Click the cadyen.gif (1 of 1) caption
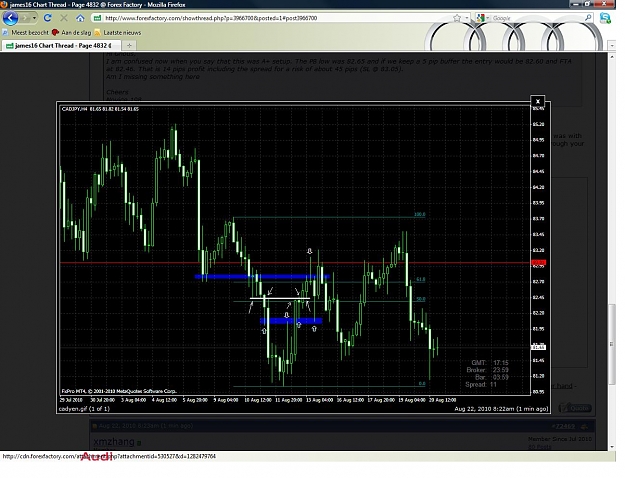Viewport: 625px width, 478px height. click(84, 409)
